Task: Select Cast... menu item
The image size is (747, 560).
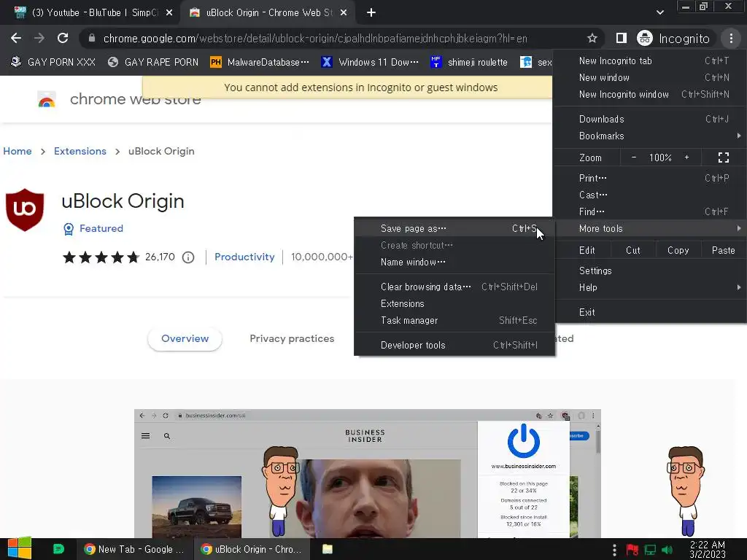Action: (x=650, y=195)
